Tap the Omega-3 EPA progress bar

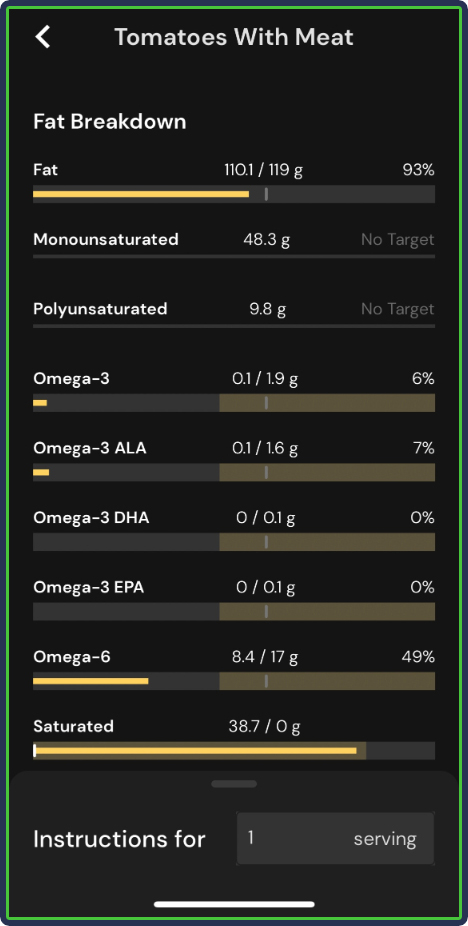click(234, 611)
